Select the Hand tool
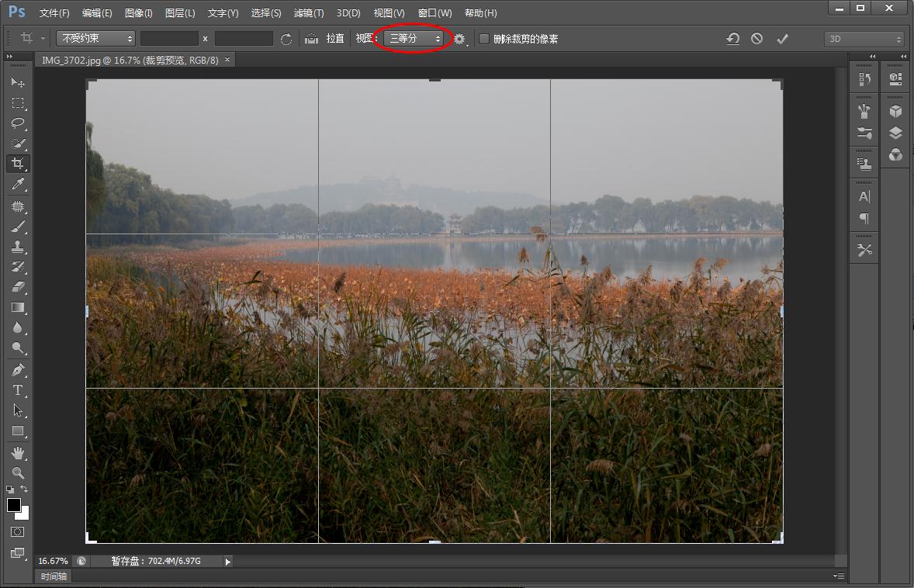This screenshot has width=914, height=588. (18, 452)
